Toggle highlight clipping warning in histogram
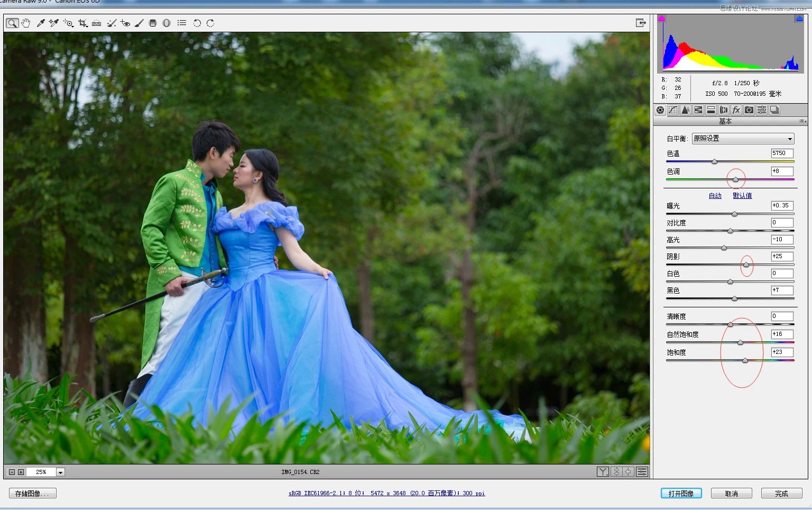812x510 pixels. point(799,19)
